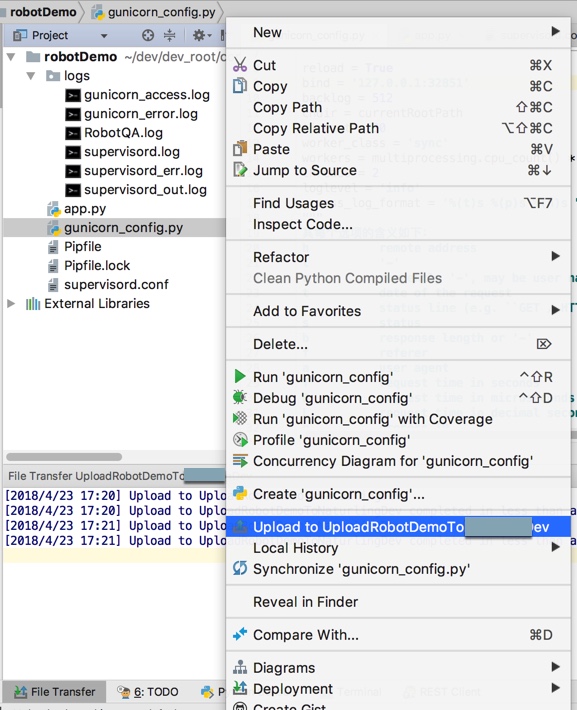Open the 6: TODO tool window
Viewport: 577px width, 710px height.
(148, 691)
